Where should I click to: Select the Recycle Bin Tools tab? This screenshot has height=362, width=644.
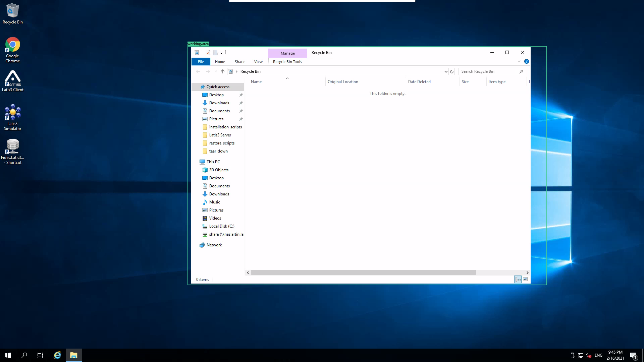pyautogui.click(x=287, y=62)
